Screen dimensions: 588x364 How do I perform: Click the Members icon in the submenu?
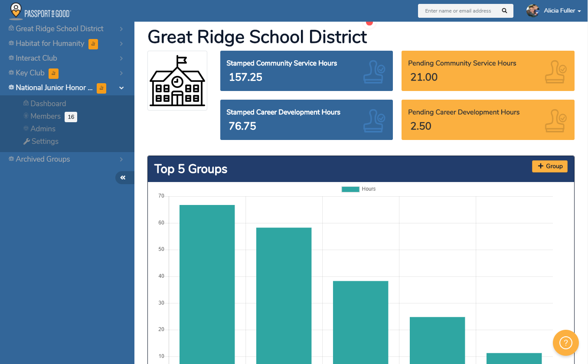click(x=26, y=116)
